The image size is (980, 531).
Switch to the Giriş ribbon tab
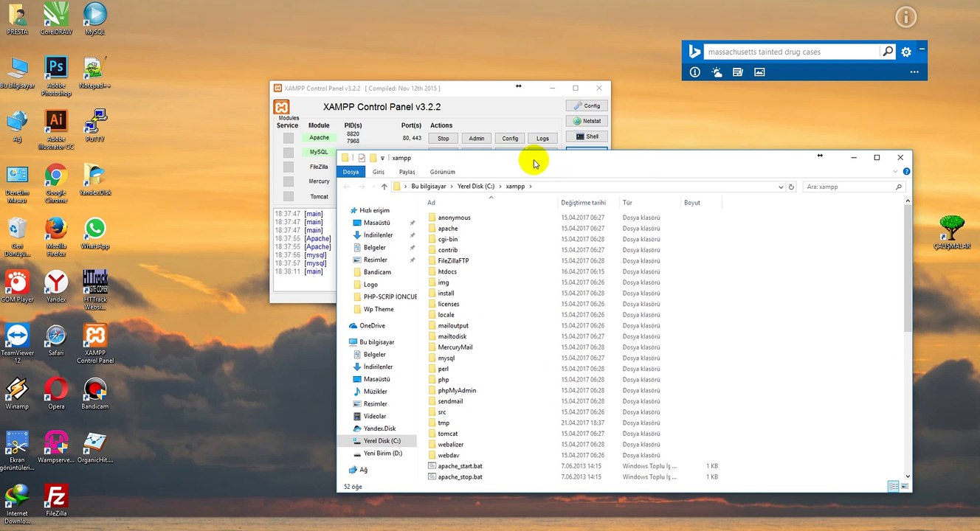379,172
